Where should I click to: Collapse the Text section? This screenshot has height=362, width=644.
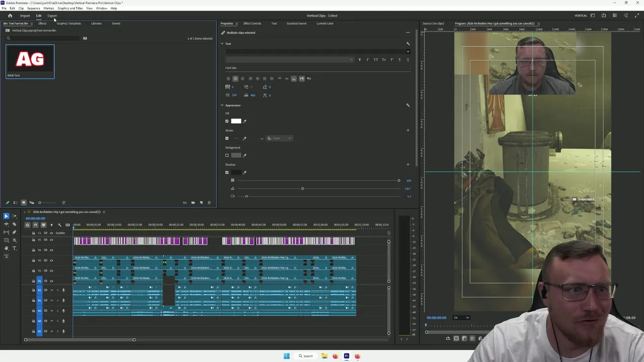(x=222, y=44)
